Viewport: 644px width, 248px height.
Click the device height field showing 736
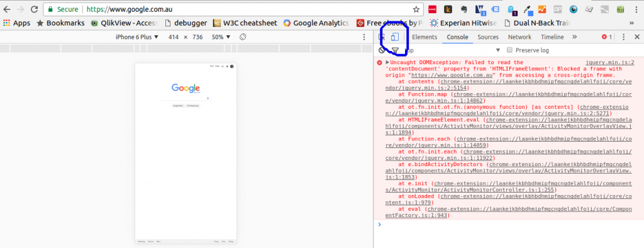(x=197, y=37)
